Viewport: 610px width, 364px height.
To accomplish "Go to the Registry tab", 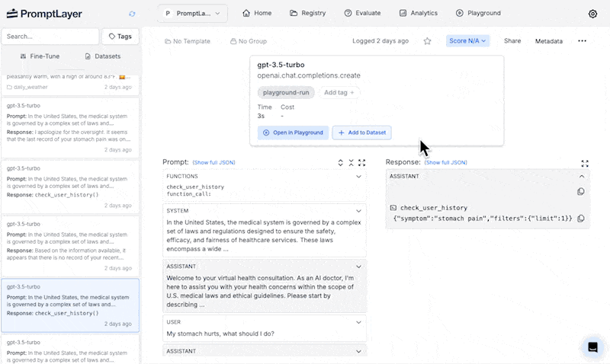I will [308, 14].
